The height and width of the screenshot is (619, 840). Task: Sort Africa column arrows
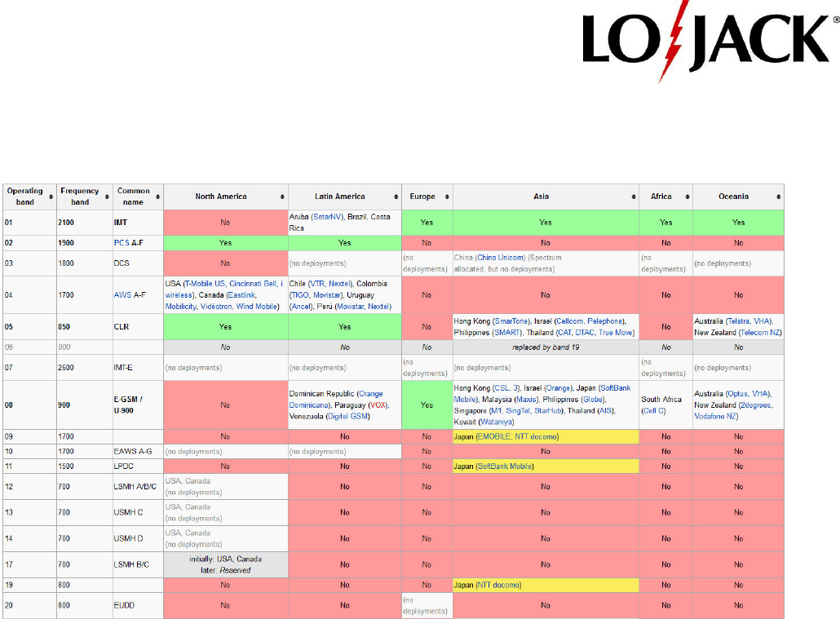click(687, 197)
